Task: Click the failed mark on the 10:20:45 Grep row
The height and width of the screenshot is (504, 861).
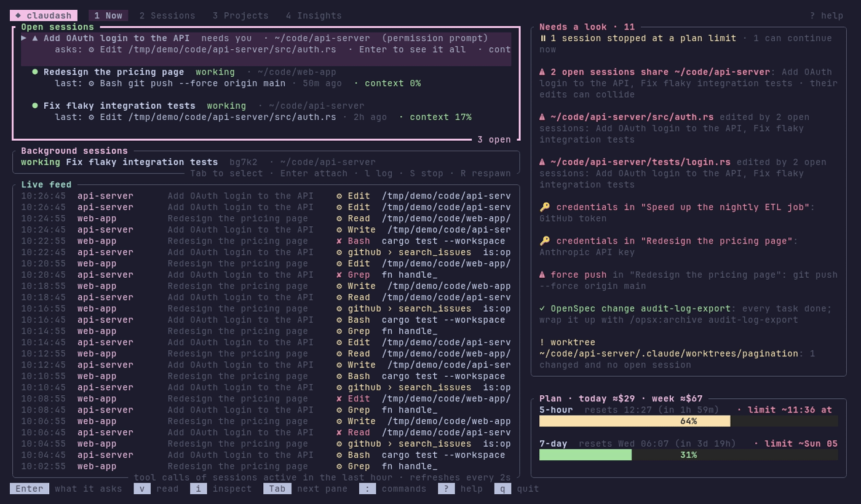Action: tap(339, 275)
